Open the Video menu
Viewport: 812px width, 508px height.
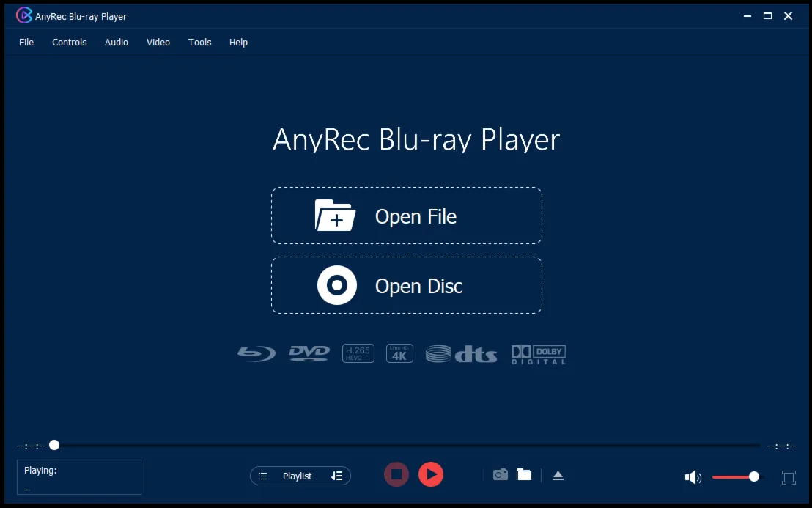(158, 43)
